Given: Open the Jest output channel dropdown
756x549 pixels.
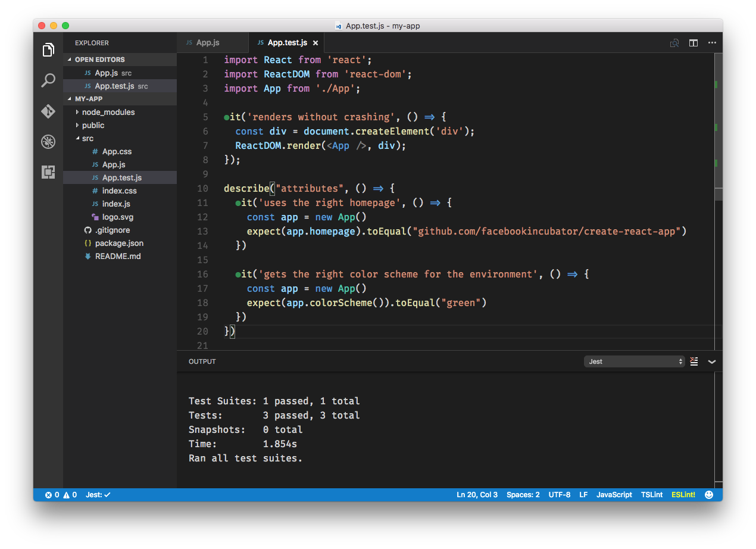Looking at the screenshot, I should coord(634,361).
